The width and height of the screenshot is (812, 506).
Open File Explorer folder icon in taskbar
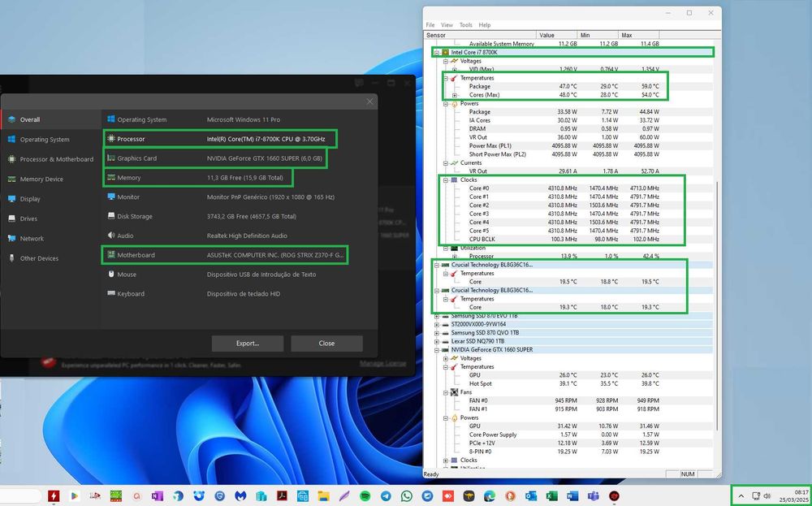pos(323,496)
